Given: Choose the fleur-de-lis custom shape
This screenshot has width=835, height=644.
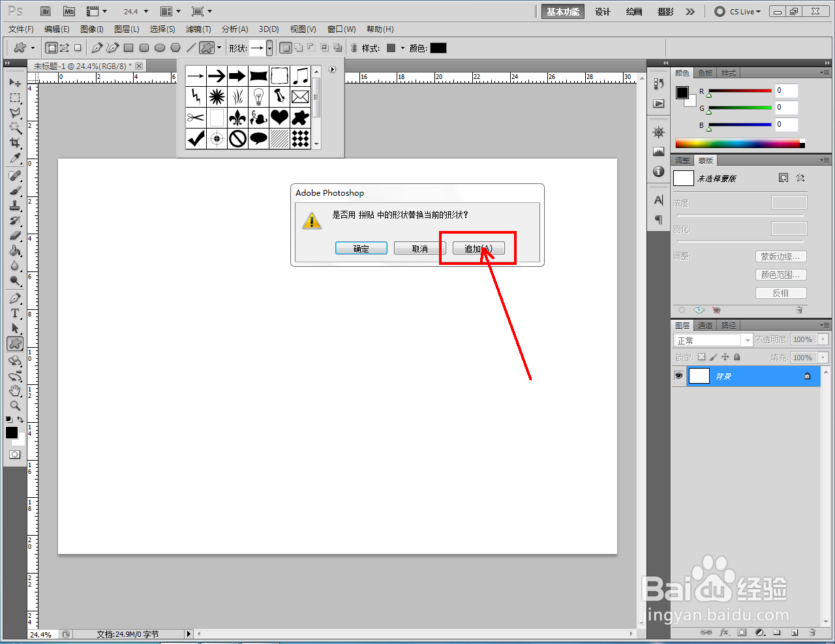Looking at the screenshot, I should pyautogui.click(x=237, y=117).
